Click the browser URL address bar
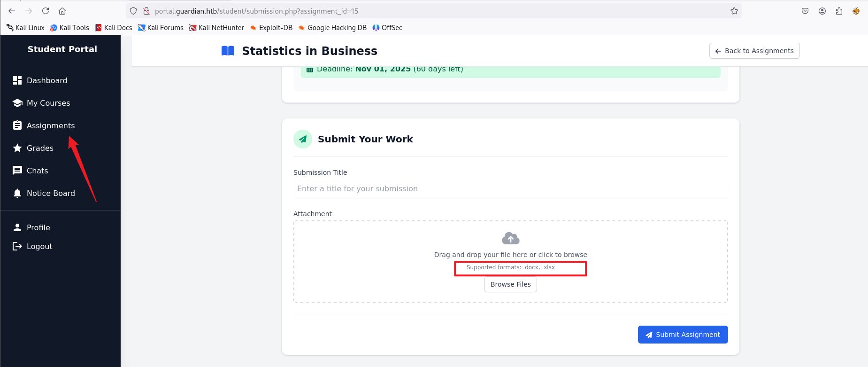The image size is (868, 367). tap(434, 11)
